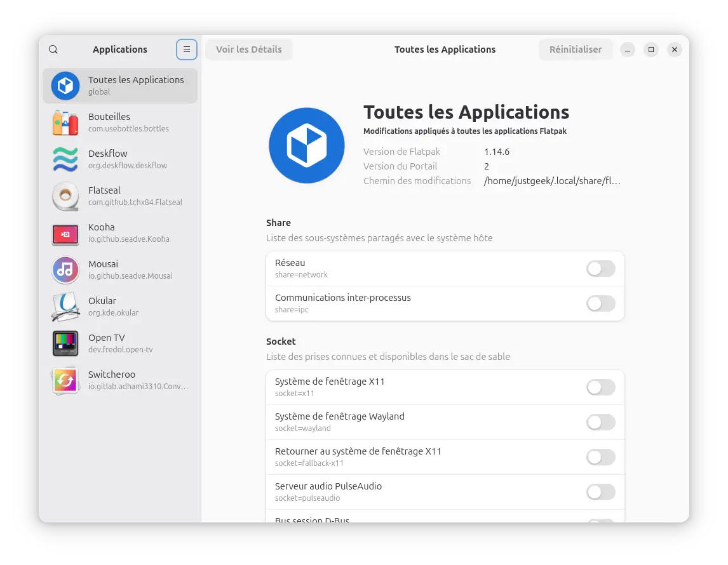
Task: Click the Flatseal app icon
Action: pyautogui.click(x=65, y=196)
